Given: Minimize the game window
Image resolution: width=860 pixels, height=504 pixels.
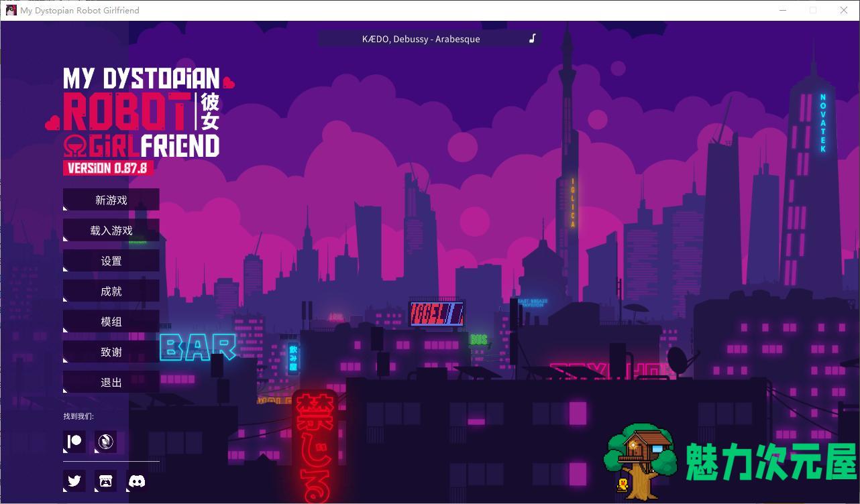Looking at the screenshot, I should tap(782, 10).
